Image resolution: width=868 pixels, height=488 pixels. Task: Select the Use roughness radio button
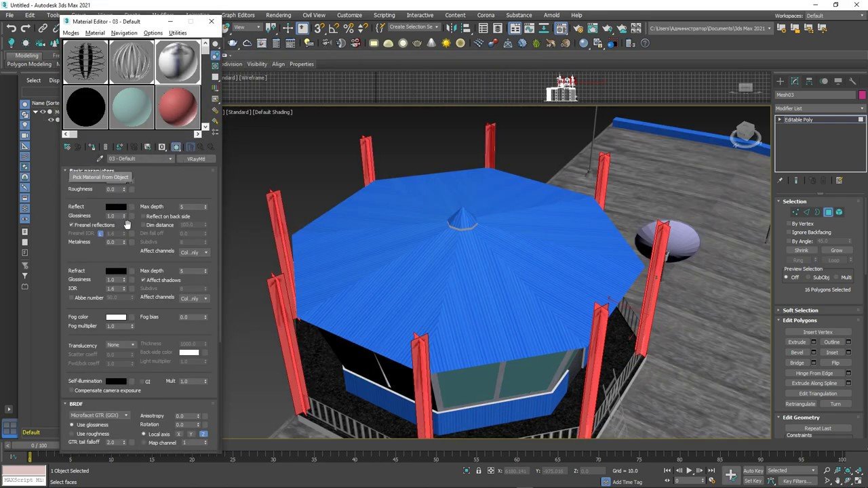point(72,434)
